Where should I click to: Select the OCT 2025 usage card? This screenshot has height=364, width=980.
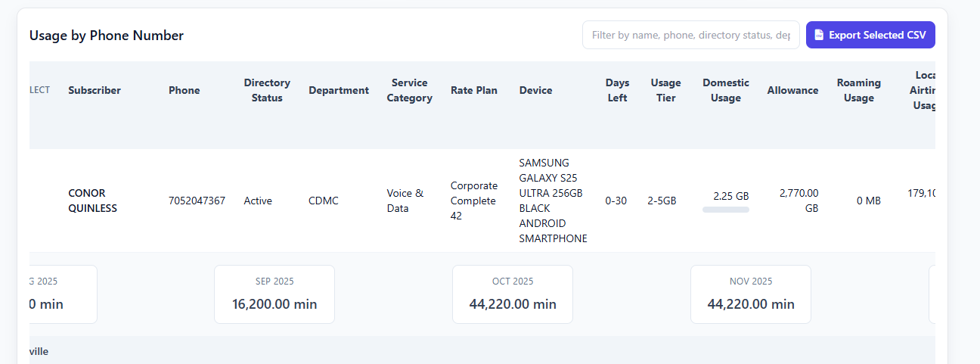point(513,294)
